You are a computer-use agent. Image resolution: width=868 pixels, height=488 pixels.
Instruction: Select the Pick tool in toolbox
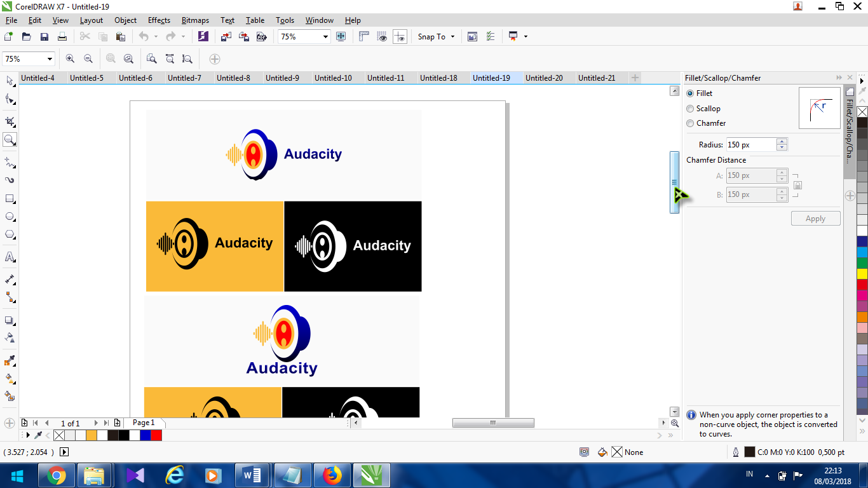pos(10,81)
